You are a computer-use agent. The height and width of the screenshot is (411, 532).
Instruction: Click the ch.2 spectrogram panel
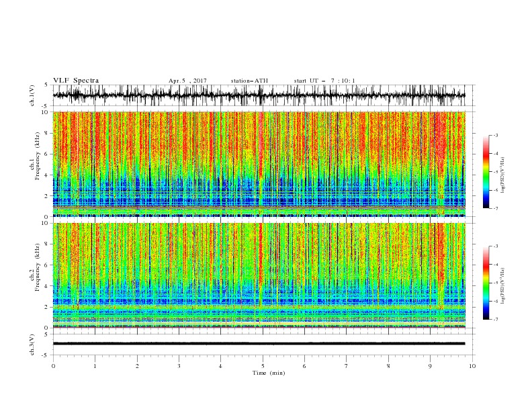coord(259,275)
